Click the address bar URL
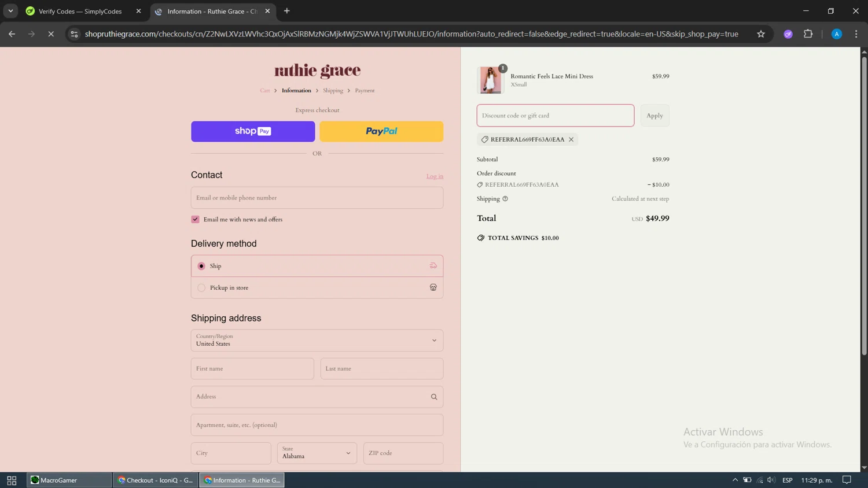The height and width of the screenshot is (488, 868). tap(411, 34)
